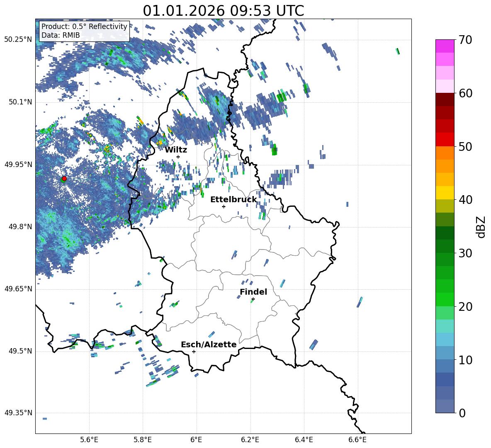Click the Esch/Alzette city label
491x448 pixels.
[209, 344]
